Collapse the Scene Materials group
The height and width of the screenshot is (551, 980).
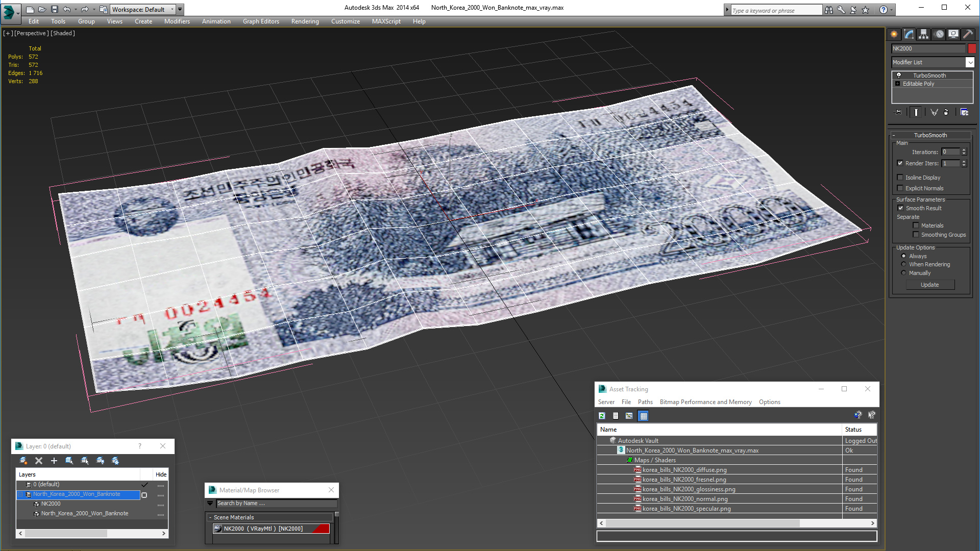tap(210, 517)
